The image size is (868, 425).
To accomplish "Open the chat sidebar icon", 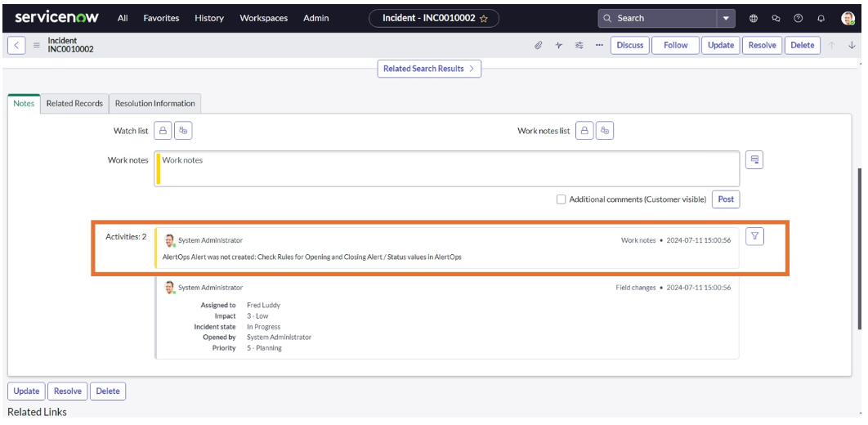I will pos(776,18).
